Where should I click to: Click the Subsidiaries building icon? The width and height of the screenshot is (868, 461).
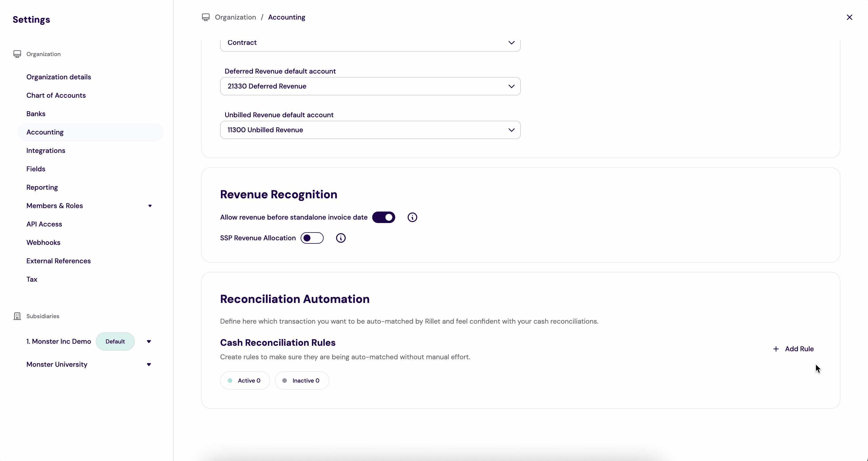pos(17,316)
